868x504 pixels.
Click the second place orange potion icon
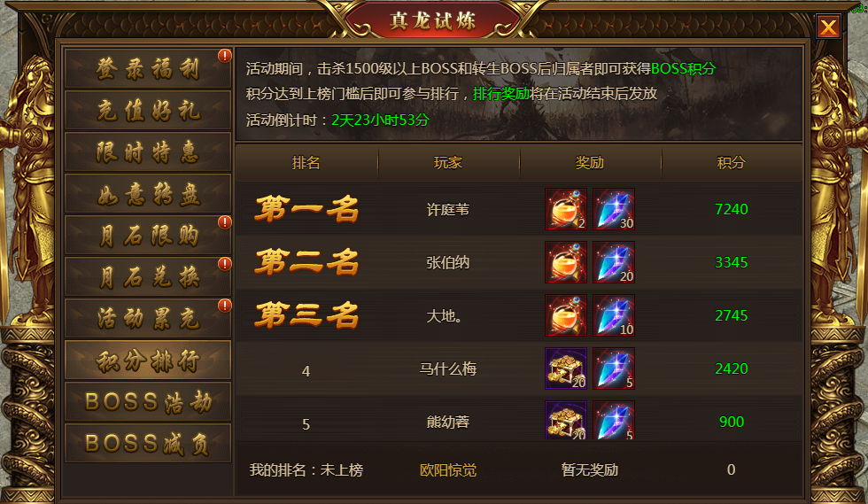[x=566, y=262]
